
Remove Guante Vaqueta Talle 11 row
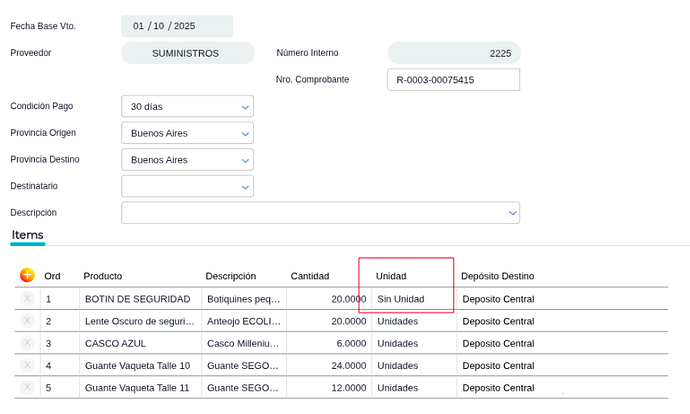(27, 388)
